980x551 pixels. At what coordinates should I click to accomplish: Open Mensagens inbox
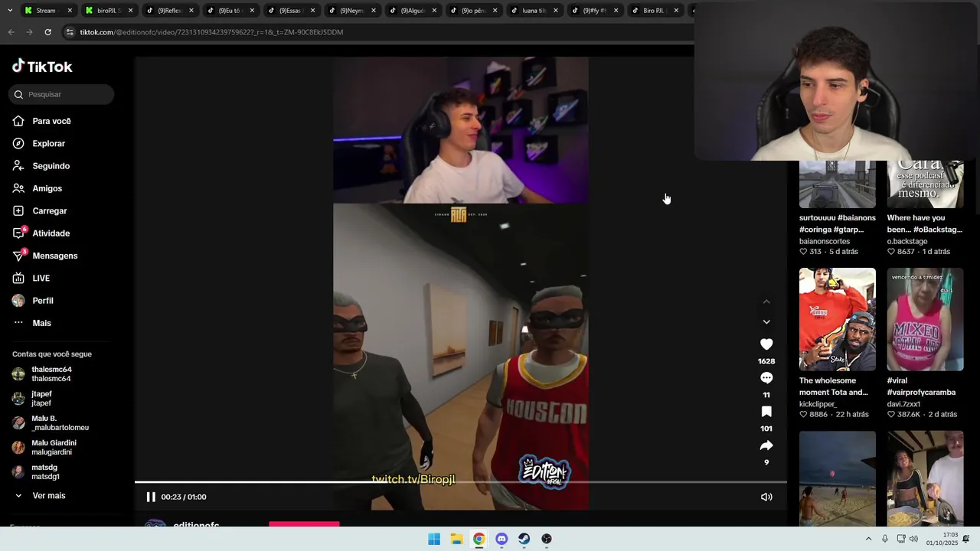coord(45,256)
